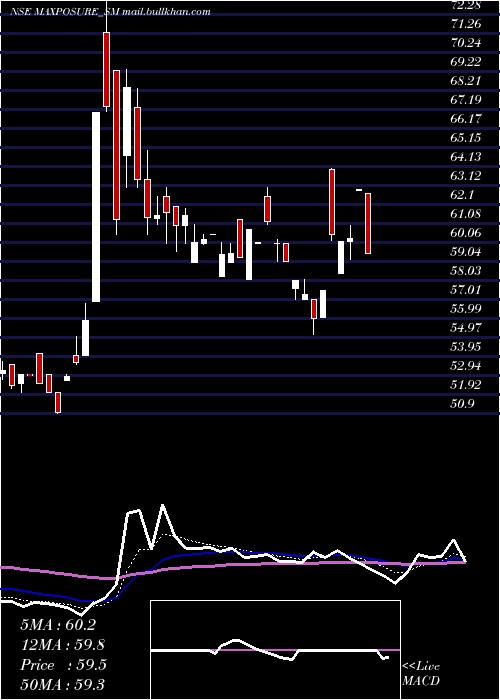Click the tallest white candlestick near 66

pyautogui.click(x=96, y=207)
